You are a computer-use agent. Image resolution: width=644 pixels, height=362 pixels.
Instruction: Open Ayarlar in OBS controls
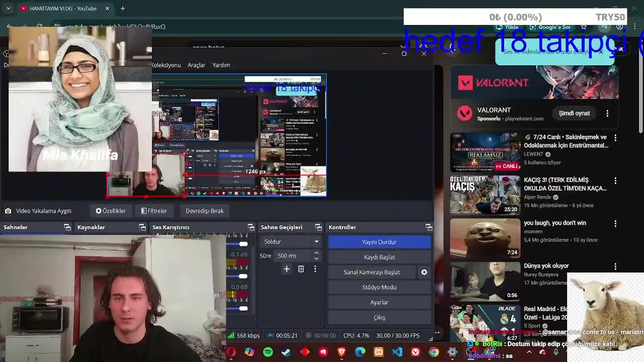[379, 302]
